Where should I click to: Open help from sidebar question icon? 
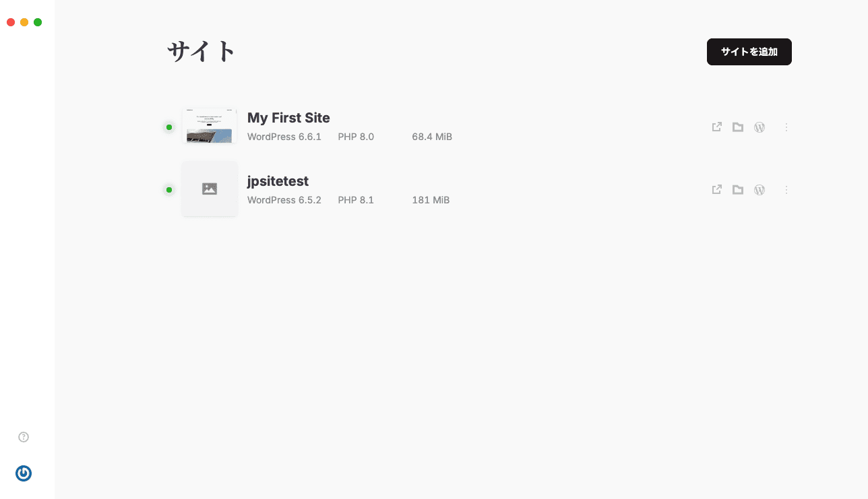pos(24,437)
